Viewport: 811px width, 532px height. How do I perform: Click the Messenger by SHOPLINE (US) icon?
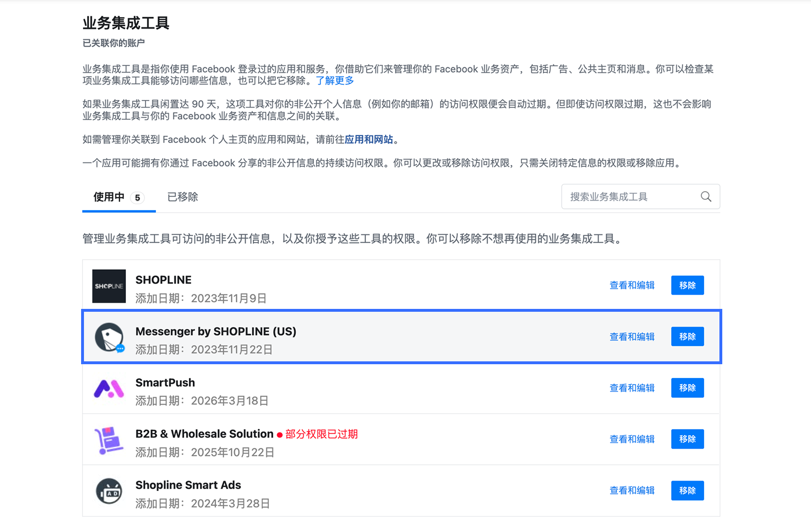click(109, 338)
